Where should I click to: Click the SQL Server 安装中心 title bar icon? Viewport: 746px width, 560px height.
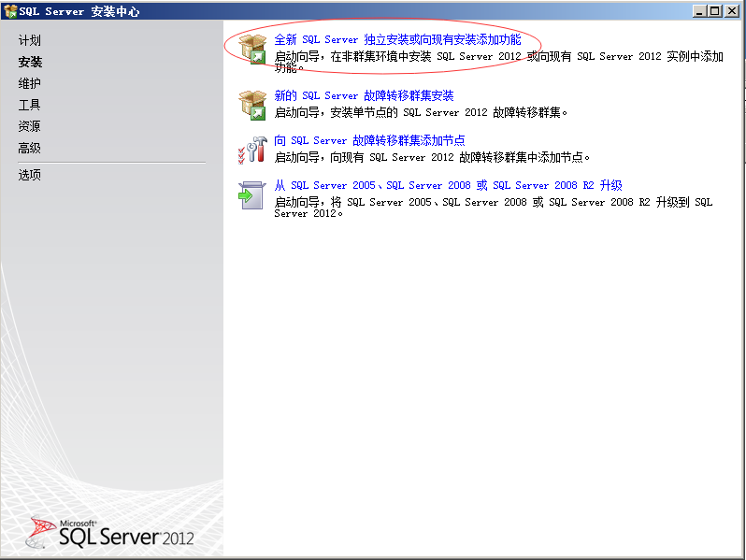[x=10, y=11]
